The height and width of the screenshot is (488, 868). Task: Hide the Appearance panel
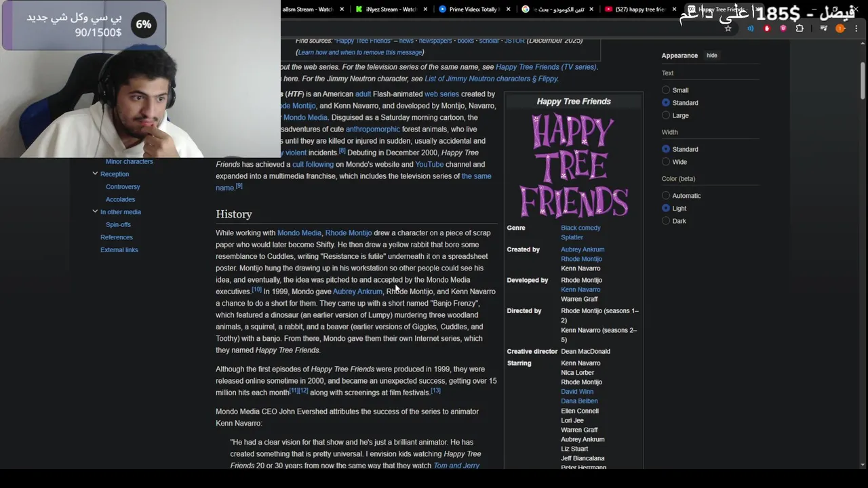pyautogui.click(x=711, y=56)
